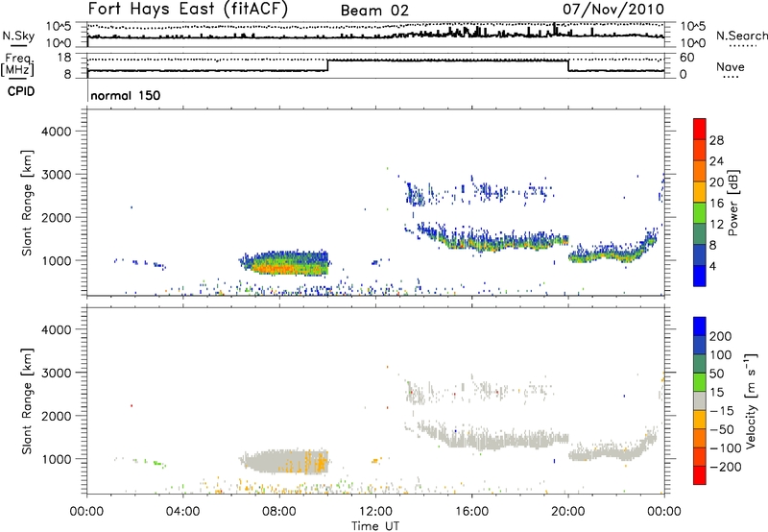Click the red bottom segment of Velocity colorbar
The width and height of the screenshot is (768, 532).
[700, 475]
